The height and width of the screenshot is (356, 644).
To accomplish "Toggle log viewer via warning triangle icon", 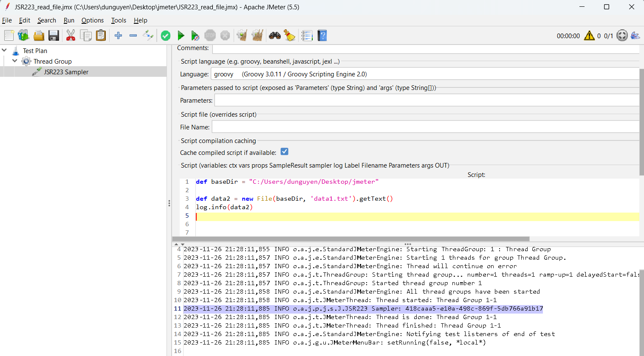I will pyautogui.click(x=589, y=36).
